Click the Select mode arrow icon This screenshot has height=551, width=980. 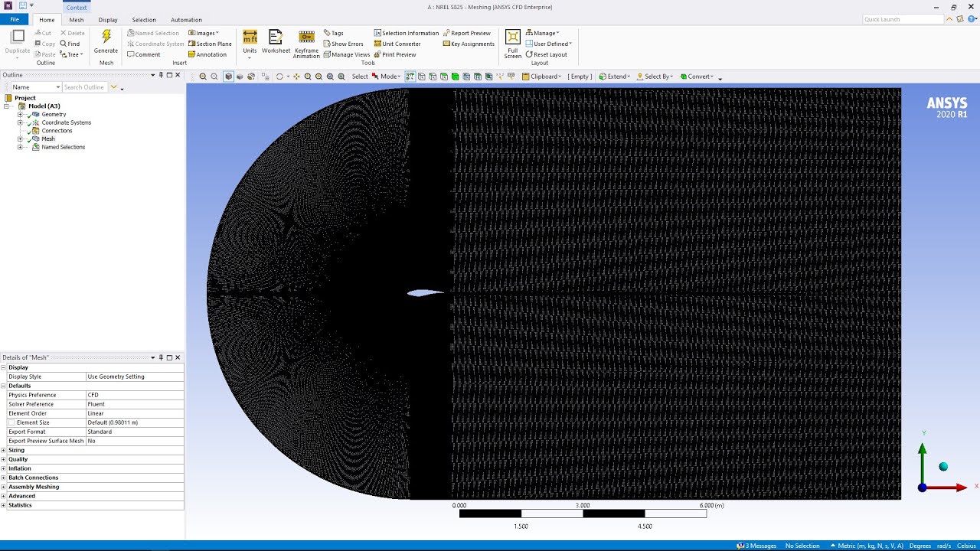click(x=375, y=77)
